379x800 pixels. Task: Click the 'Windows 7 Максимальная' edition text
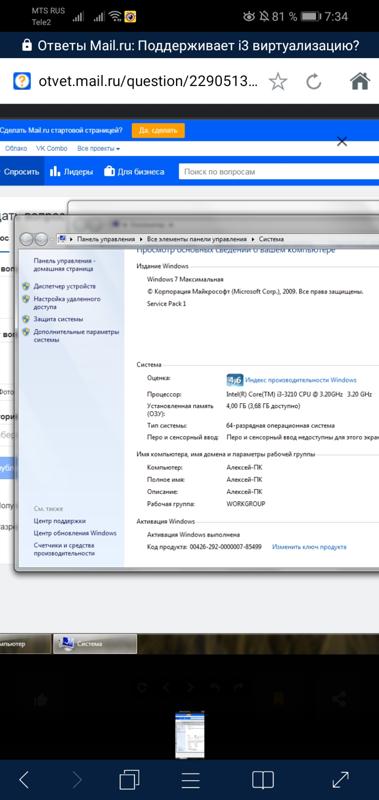pyautogui.click(x=185, y=280)
